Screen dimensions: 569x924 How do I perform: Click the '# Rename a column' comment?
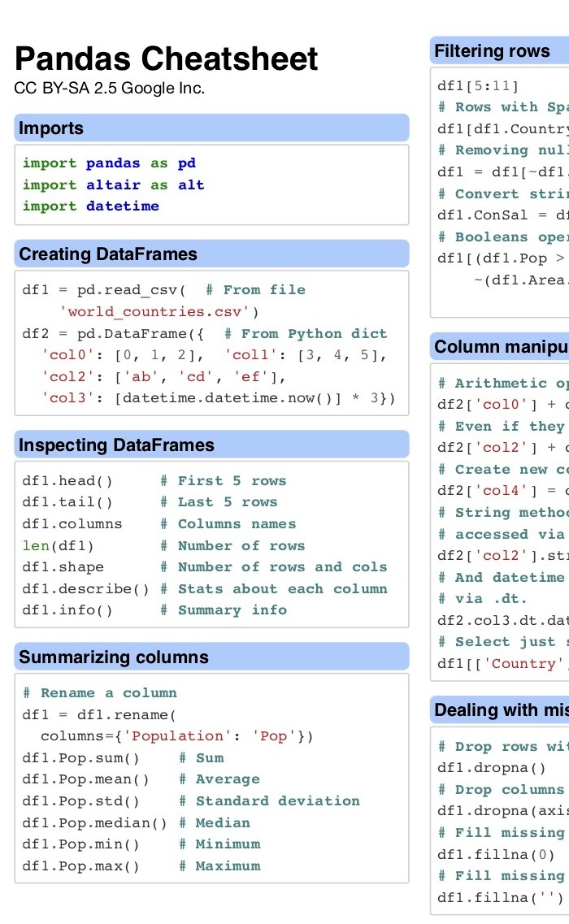tap(100, 693)
